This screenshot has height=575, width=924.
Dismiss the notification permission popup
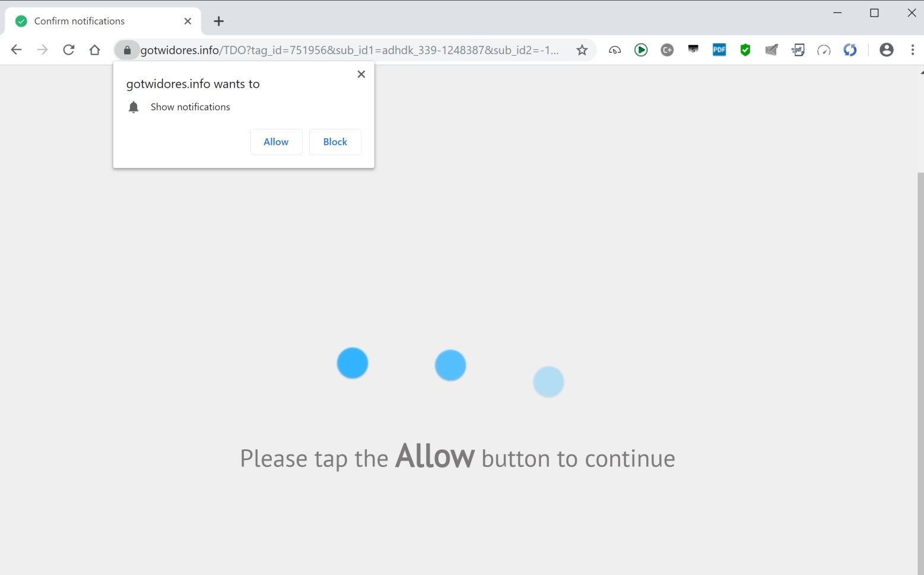click(x=361, y=74)
